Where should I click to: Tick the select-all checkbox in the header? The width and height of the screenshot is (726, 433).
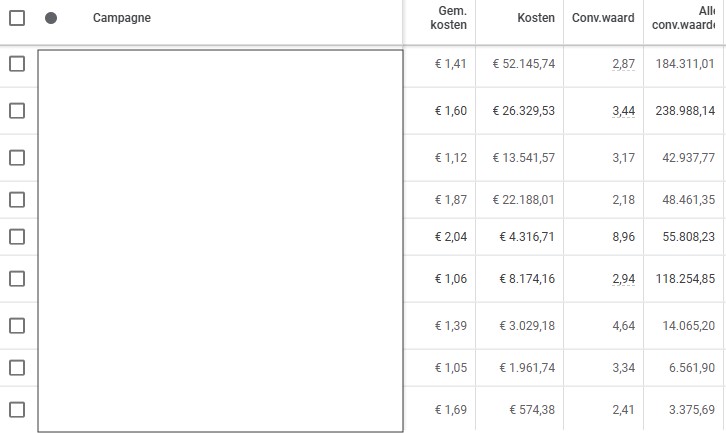click(17, 18)
